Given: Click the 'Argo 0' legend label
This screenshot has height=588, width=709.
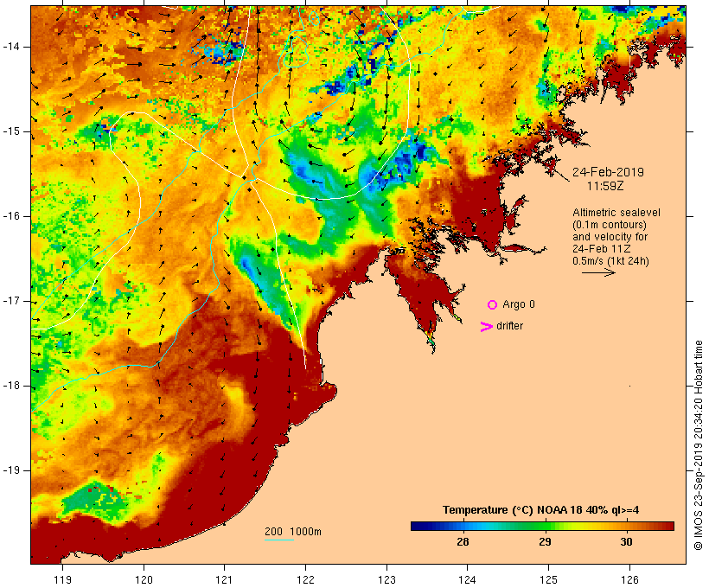Looking at the screenshot, I should pos(519,304).
